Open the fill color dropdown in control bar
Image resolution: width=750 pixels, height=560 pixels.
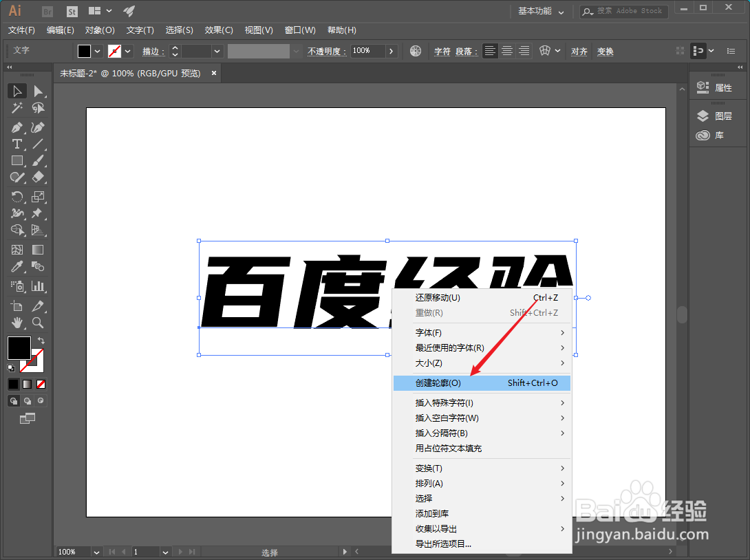(x=98, y=51)
